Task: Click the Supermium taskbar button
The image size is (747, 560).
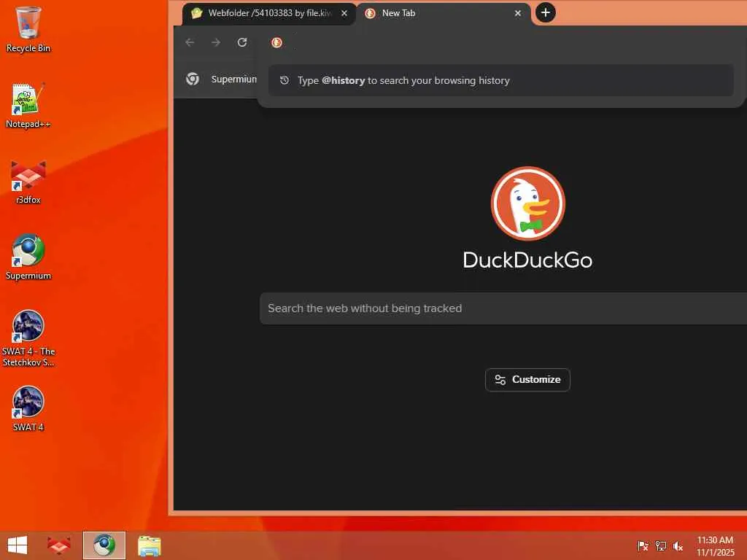Action: [104, 545]
